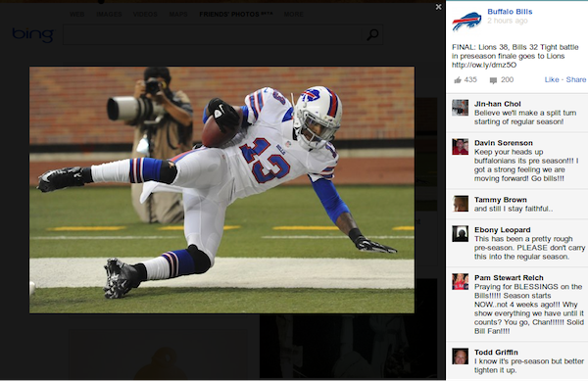Viewport: 588px width, 381px height.
Task: Click the 'I know it's pre-season' comment
Action: tap(529, 365)
